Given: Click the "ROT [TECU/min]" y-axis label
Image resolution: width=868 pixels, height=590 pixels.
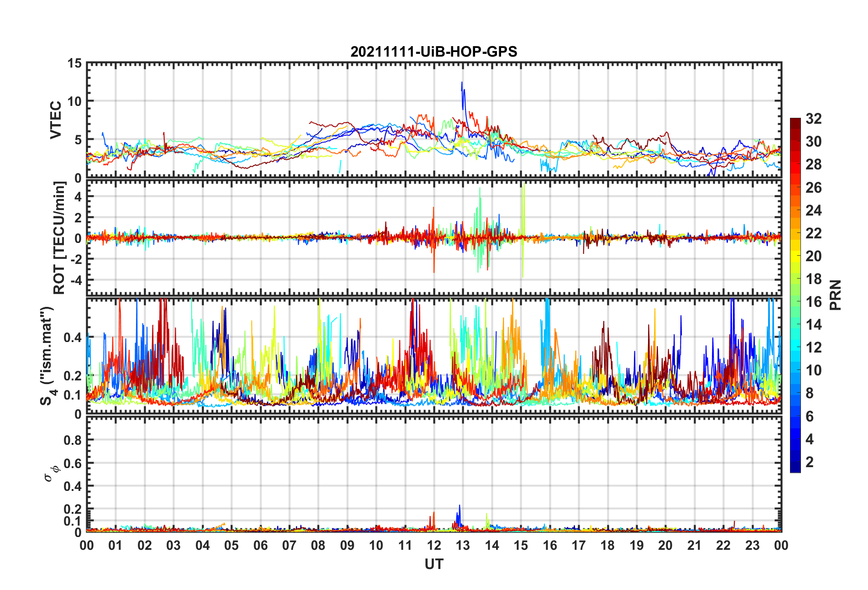Looking at the screenshot, I should pyautogui.click(x=59, y=238).
